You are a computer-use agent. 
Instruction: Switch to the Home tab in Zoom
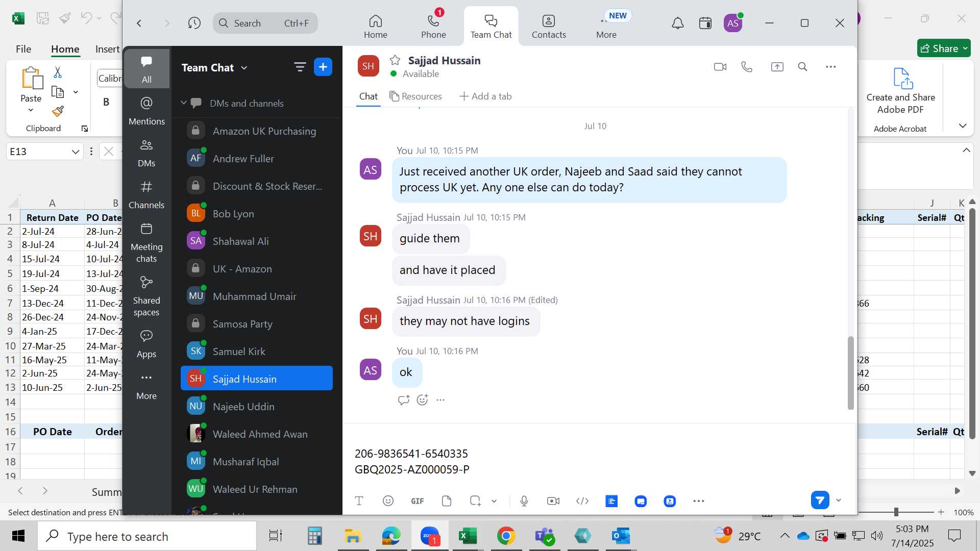point(376,27)
